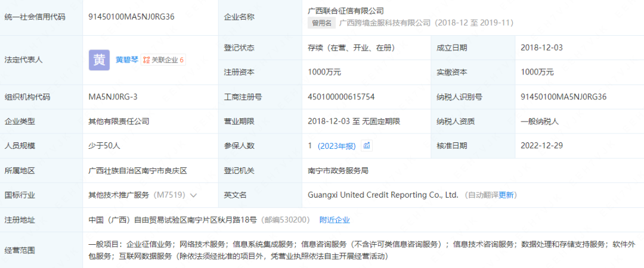Select company name 广西联合征信有限公司
Viewport: 644px width, 268px height.
(x=346, y=11)
